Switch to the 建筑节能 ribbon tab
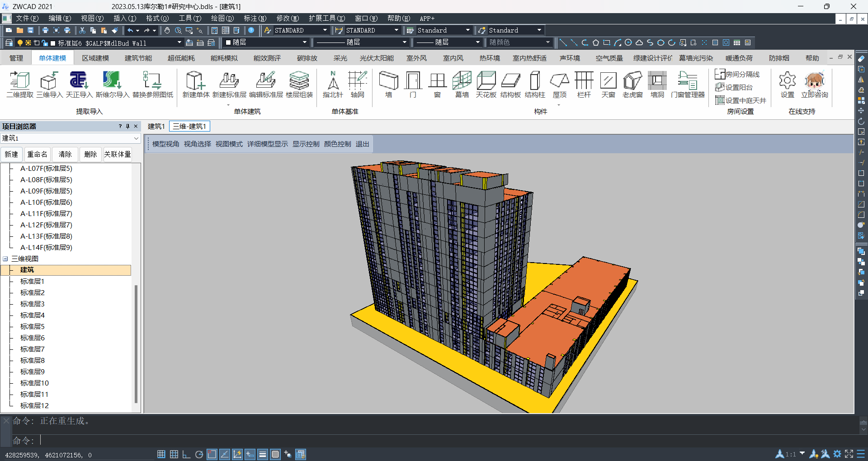Screen dimensions: 868x461 [138, 58]
